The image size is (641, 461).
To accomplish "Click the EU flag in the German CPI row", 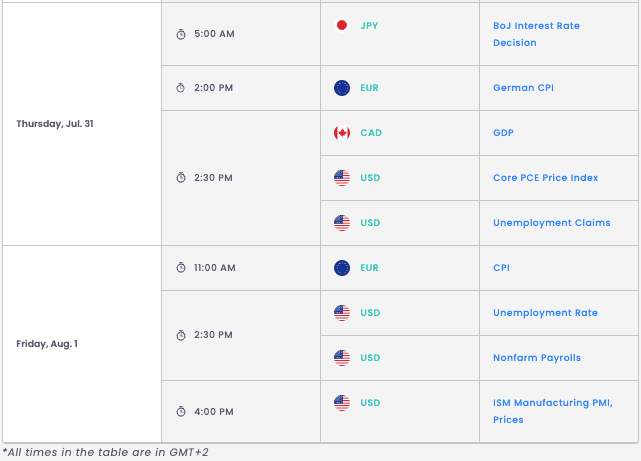I will tap(342, 88).
